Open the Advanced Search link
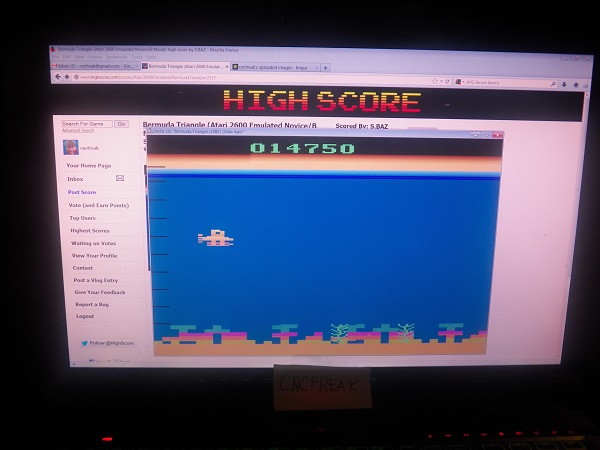Viewport: 600px width, 450px height. point(76,130)
